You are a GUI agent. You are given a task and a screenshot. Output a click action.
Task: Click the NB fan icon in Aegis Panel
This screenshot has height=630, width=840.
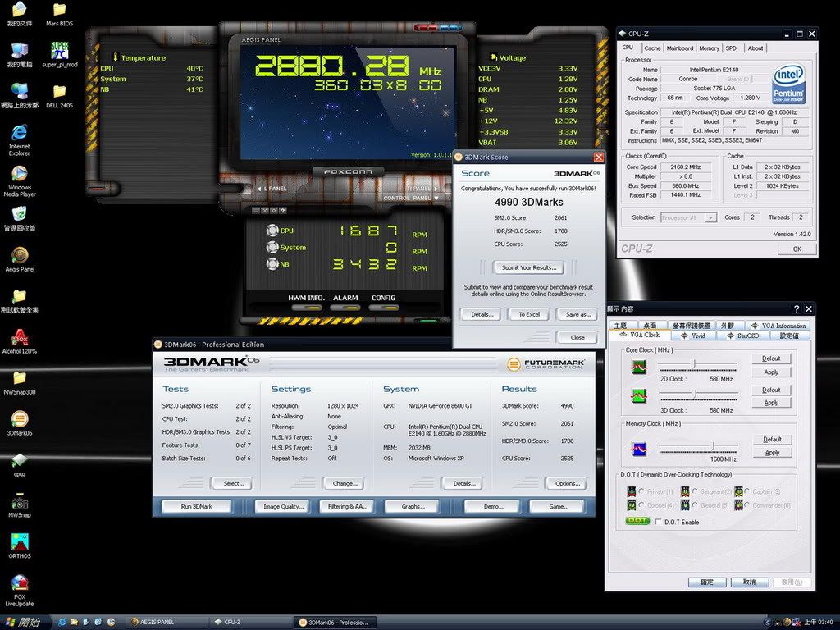(272, 263)
